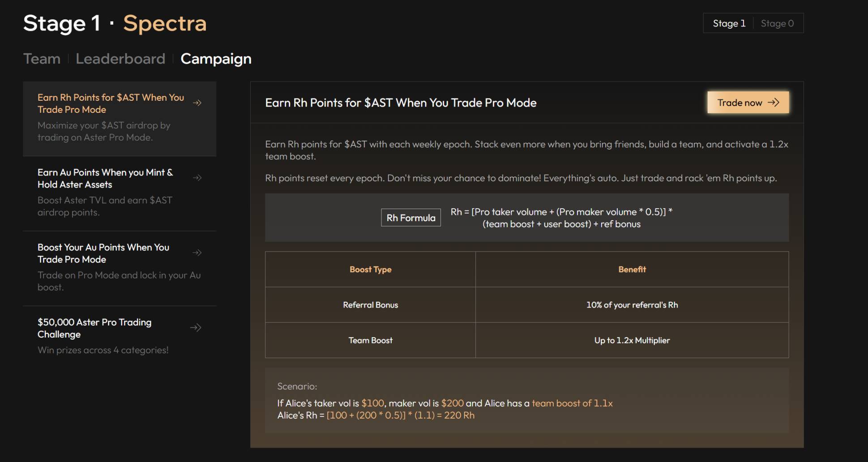Click the Benefit column header

coord(632,269)
